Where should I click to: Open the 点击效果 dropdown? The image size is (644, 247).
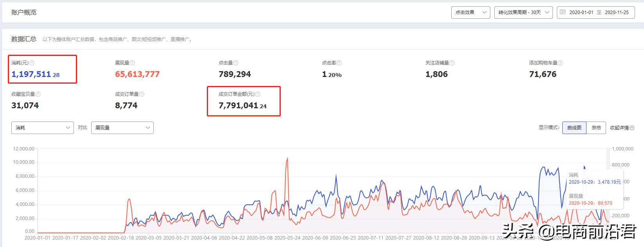pyautogui.click(x=470, y=13)
